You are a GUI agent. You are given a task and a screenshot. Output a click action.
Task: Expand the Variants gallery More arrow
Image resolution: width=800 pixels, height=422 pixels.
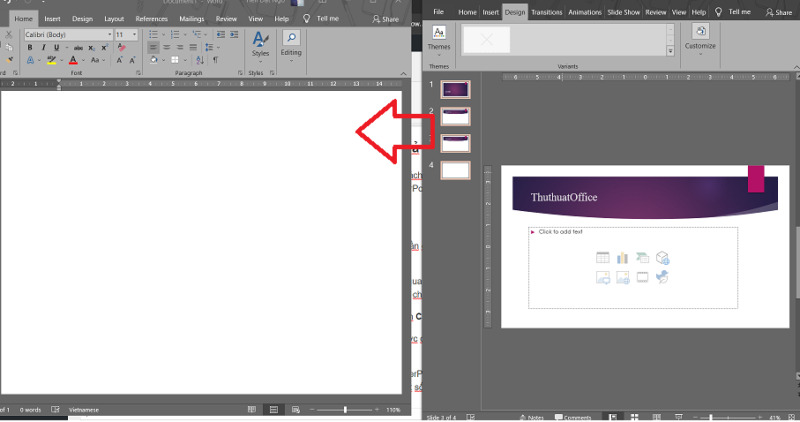670,51
